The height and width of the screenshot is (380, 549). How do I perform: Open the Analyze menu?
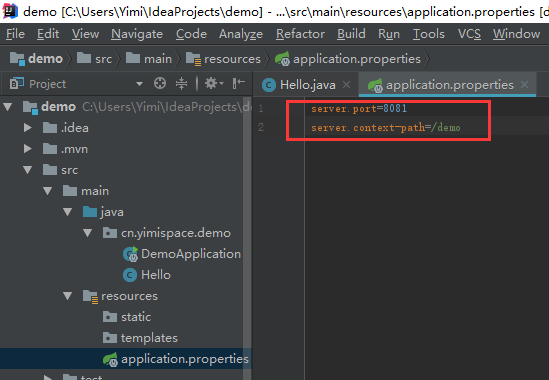[x=241, y=34]
